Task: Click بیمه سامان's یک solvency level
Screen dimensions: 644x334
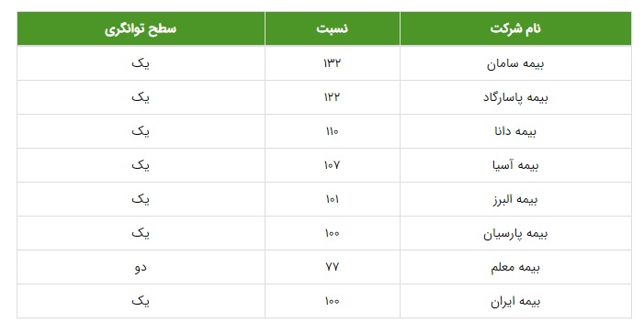Action: pyautogui.click(x=141, y=63)
